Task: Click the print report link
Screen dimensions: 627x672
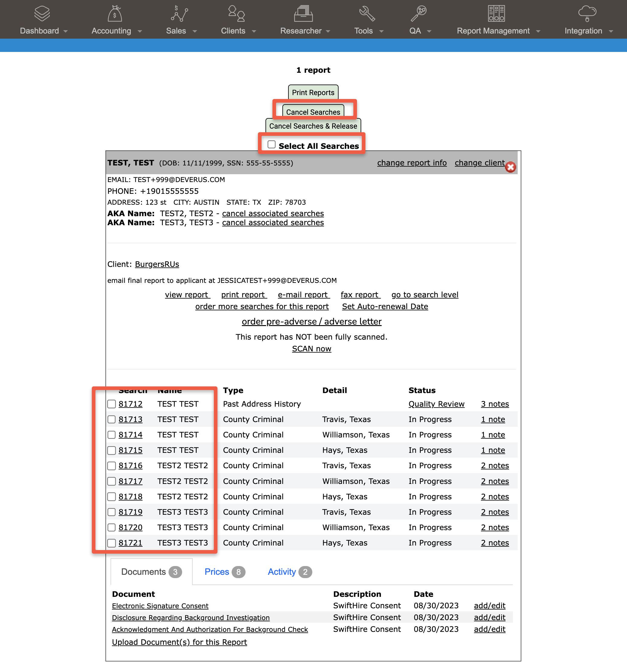Action: pos(244,295)
